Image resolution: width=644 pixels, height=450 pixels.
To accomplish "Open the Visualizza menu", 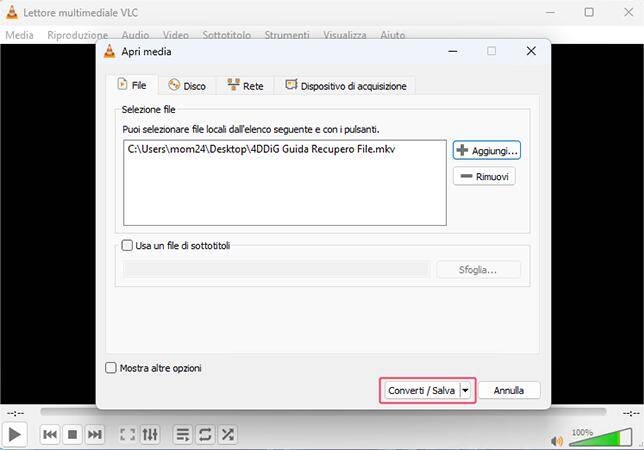I will (345, 35).
